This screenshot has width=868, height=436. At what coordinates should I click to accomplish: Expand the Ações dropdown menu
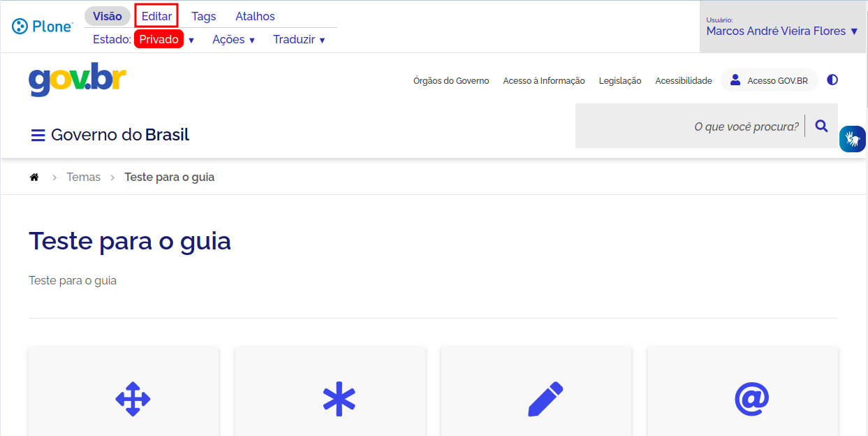[233, 39]
